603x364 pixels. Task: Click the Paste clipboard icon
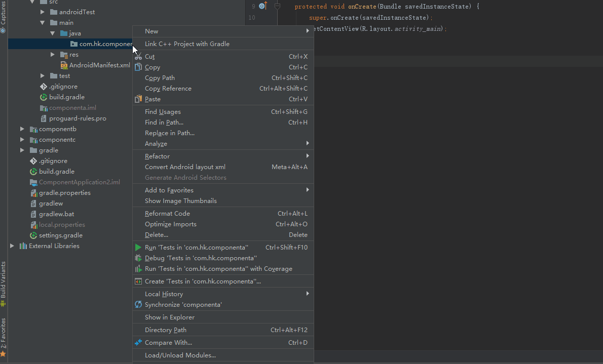(138, 99)
